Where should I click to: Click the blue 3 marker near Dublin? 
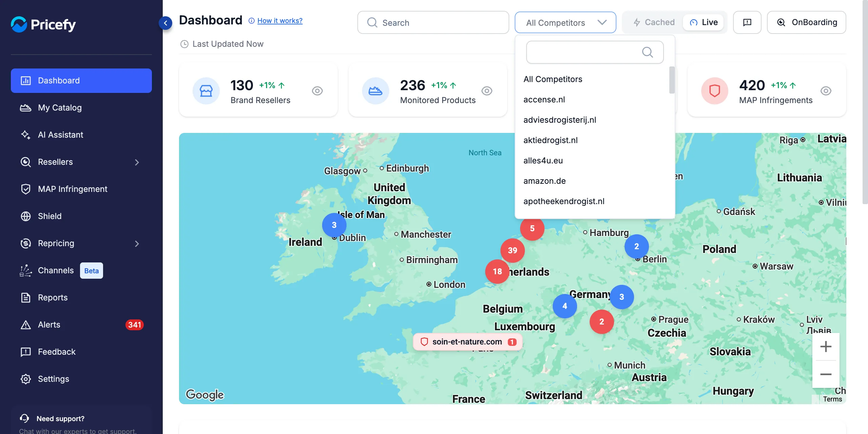click(334, 225)
